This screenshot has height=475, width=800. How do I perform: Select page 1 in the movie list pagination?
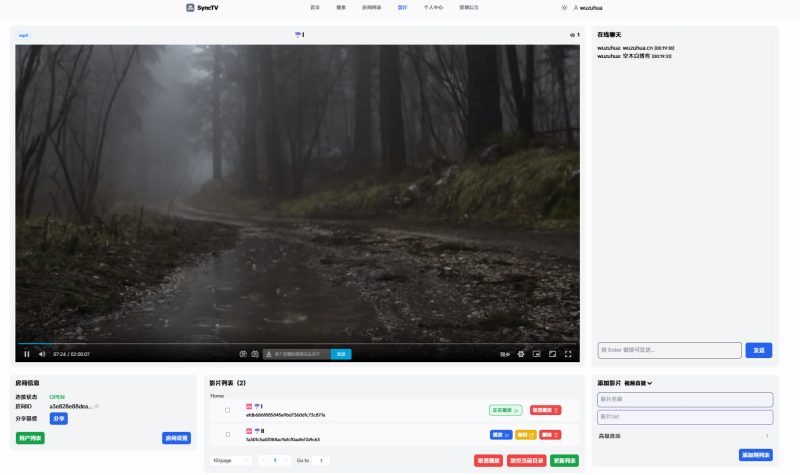(274, 461)
